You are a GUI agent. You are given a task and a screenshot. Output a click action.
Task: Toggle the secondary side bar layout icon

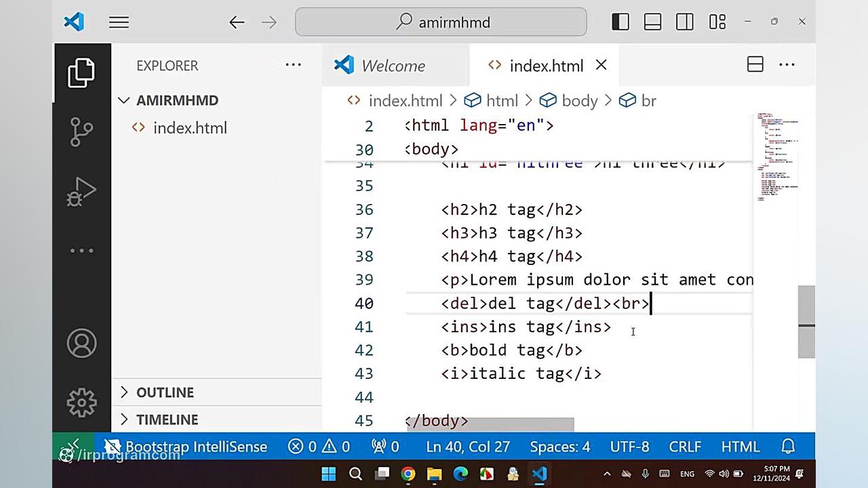[x=685, y=22]
